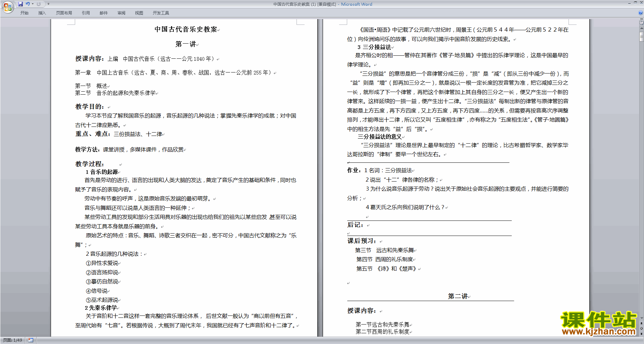The height and width of the screenshot is (344, 644).
Task: Click the 第二讲 heading
Action: click(x=458, y=296)
